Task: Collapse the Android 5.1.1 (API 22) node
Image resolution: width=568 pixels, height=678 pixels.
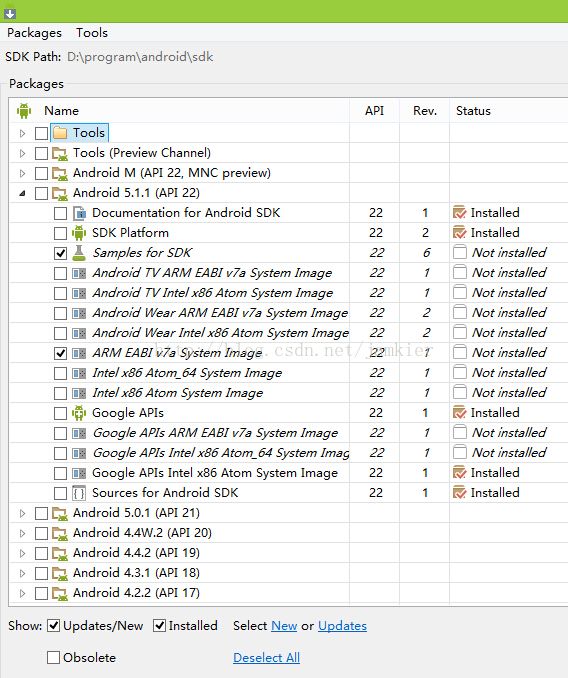Action: tap(22, 193)
